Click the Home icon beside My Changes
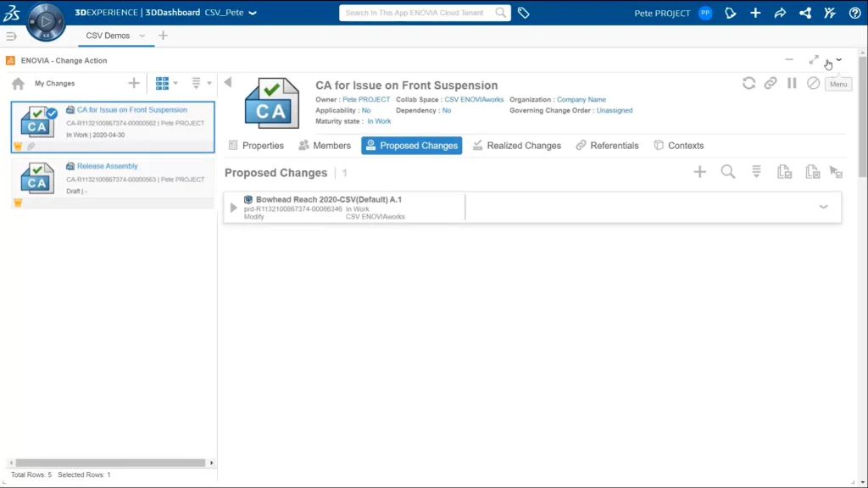This screenshot has width=868, height=488. click(18, 84)
